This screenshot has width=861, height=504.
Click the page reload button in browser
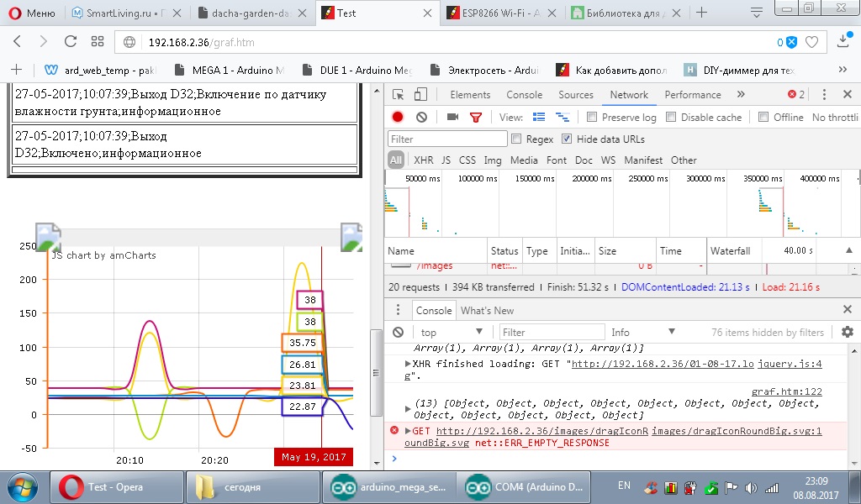point(71,42)
